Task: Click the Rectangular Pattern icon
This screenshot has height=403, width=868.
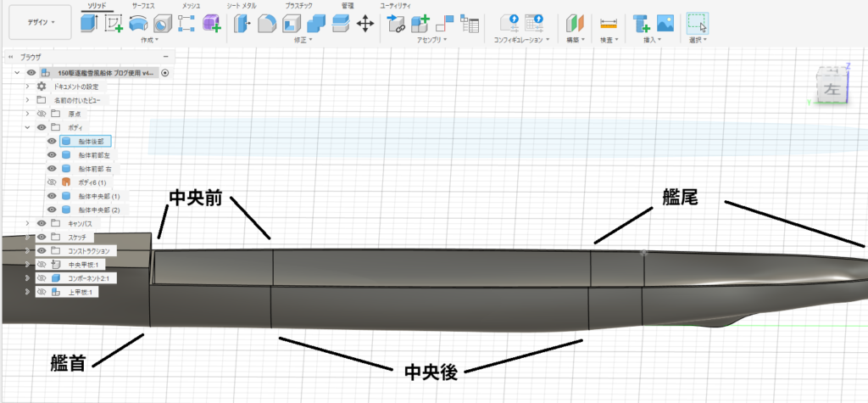Action: 186,23
